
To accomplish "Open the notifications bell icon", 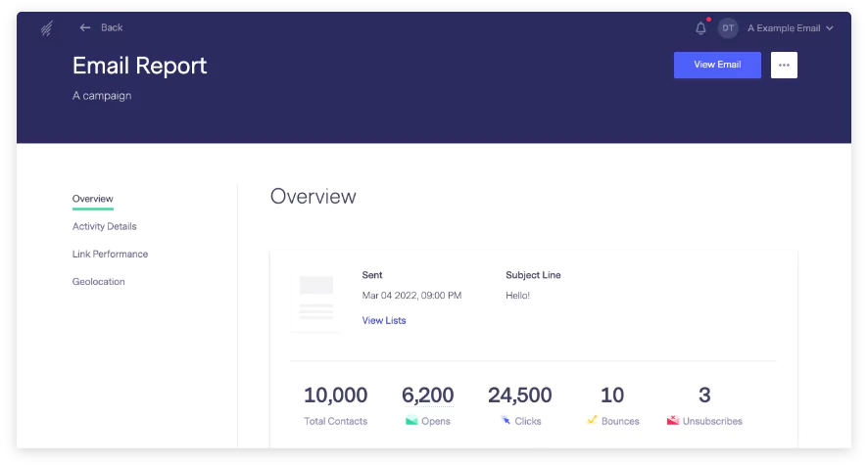I will (x=700, y=28).
